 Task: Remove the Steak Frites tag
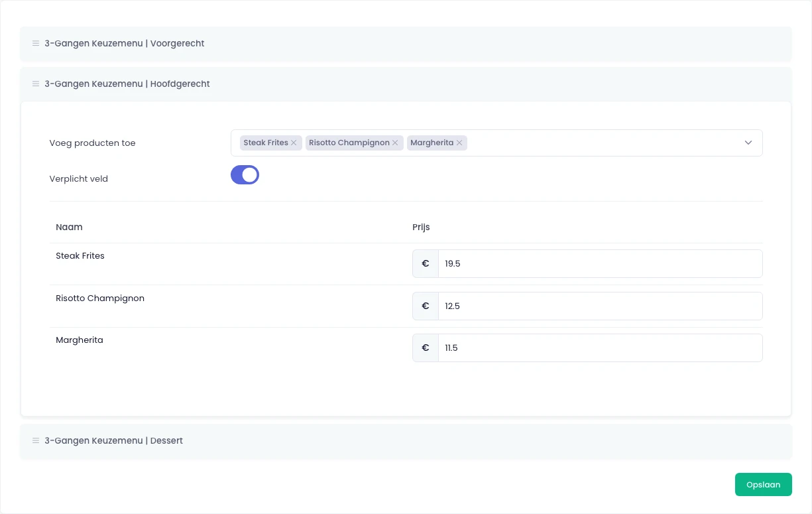[294, 143]
